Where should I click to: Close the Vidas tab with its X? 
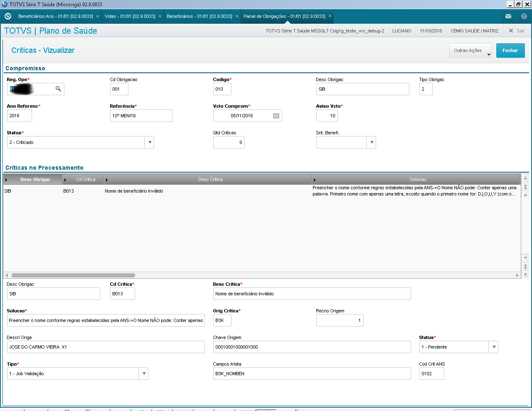(160, 16)
